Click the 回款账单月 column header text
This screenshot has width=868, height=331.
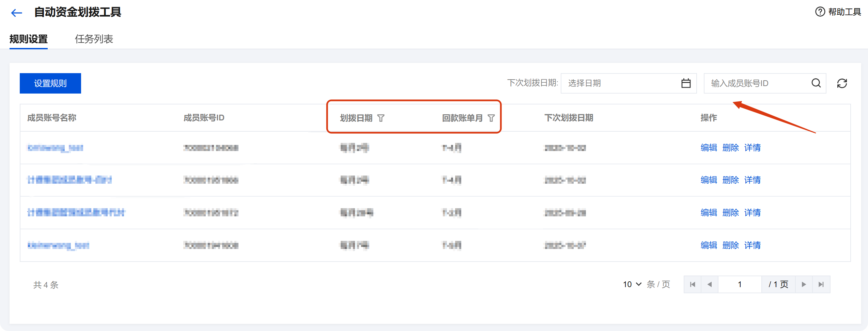click(x=462, y=118)
